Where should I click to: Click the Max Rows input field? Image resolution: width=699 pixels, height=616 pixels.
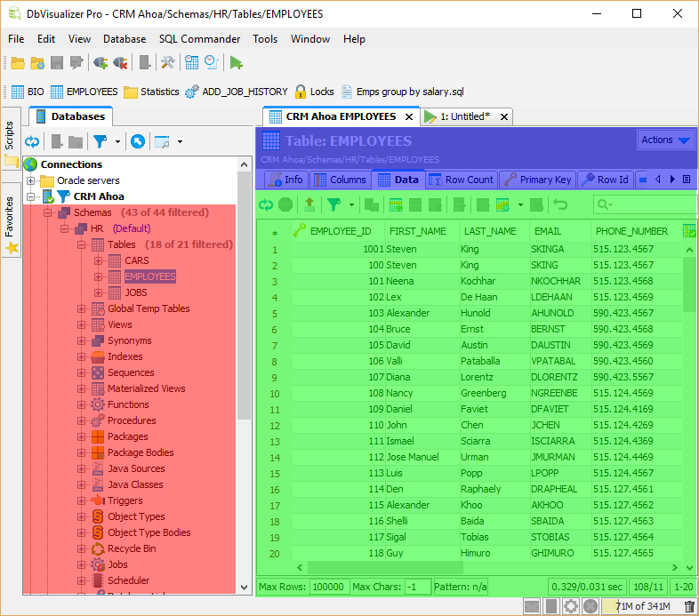click(x=327, y=587)
